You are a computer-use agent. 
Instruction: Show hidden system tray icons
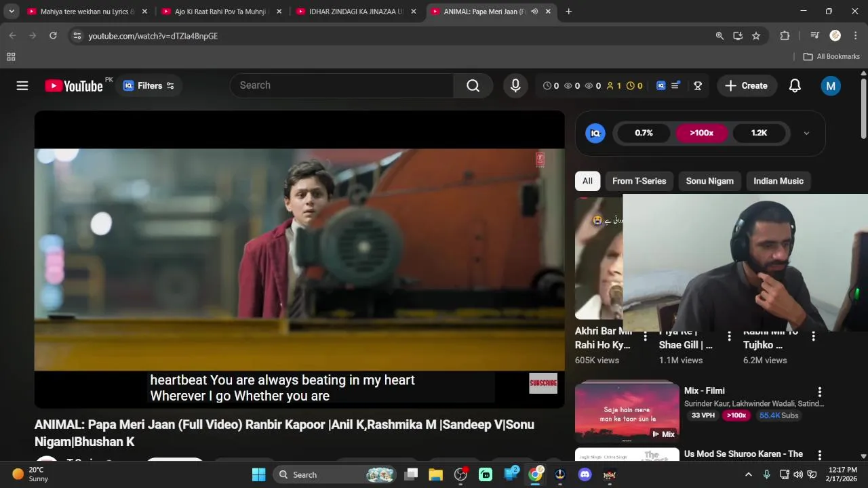pyautogui.click(x=748, y=474)
